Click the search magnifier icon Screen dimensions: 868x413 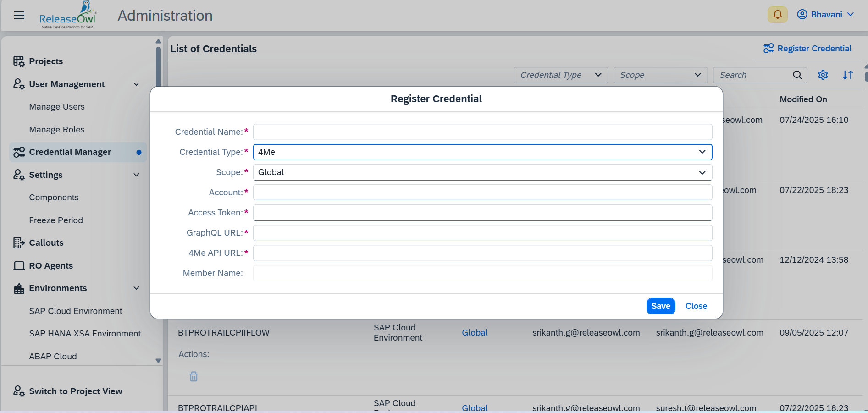(x=797, y=75)
